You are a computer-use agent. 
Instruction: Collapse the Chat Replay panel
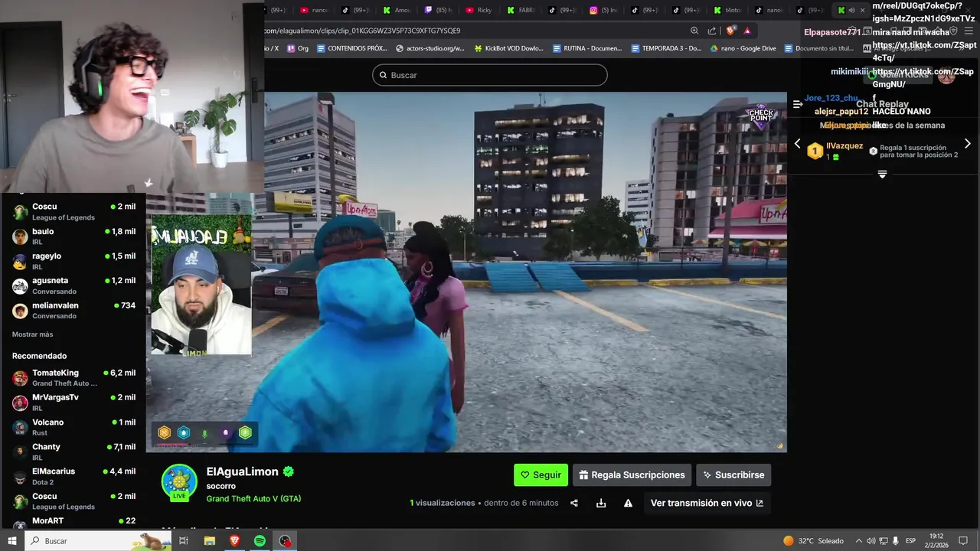click(x=798, y=104)
